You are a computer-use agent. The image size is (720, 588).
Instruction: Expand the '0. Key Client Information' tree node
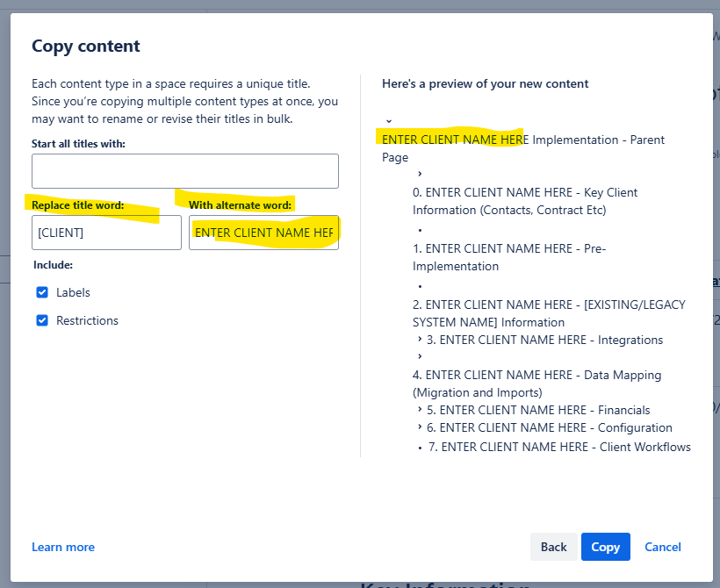pos(419,174)
